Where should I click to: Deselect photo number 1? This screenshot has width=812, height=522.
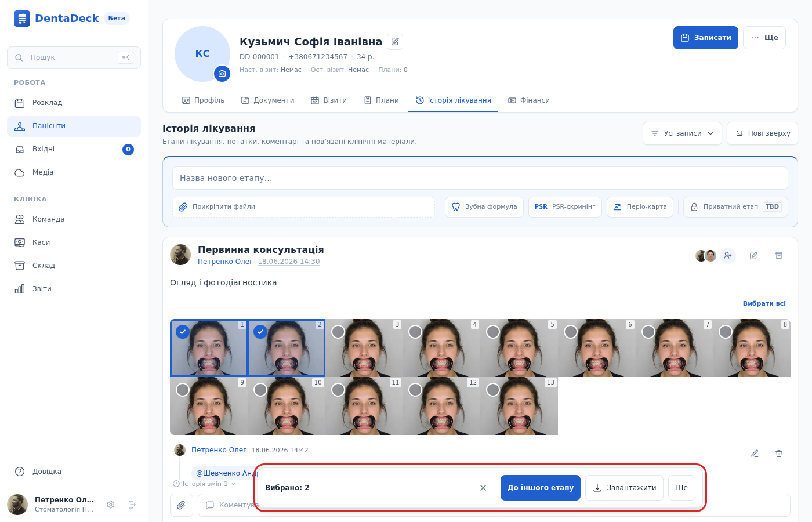click(x=183, y=332)
